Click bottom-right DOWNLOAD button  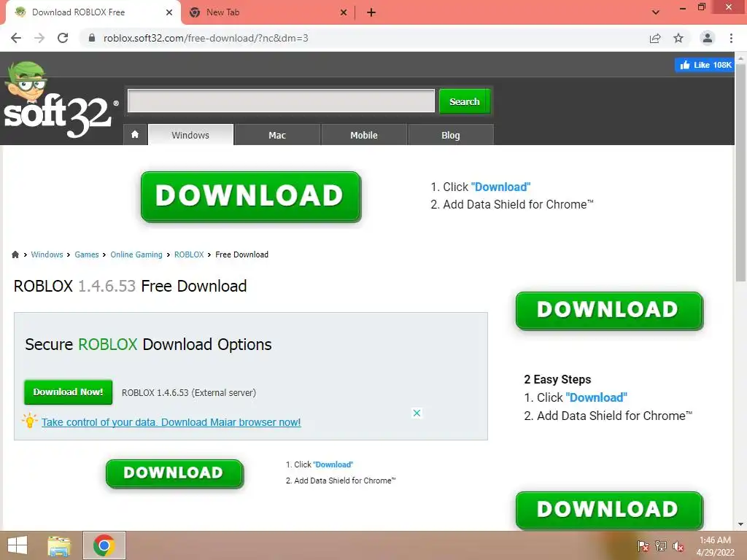(609, 510)
